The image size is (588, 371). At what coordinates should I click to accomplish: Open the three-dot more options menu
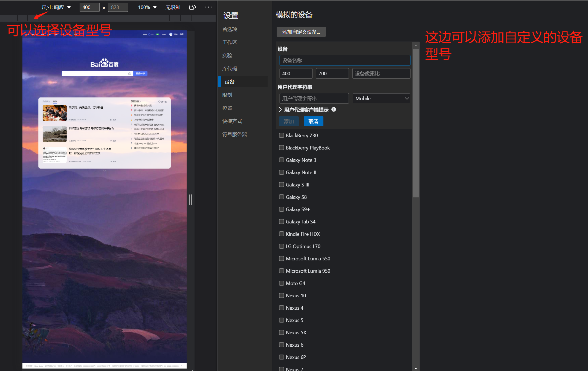click(208, 7)
